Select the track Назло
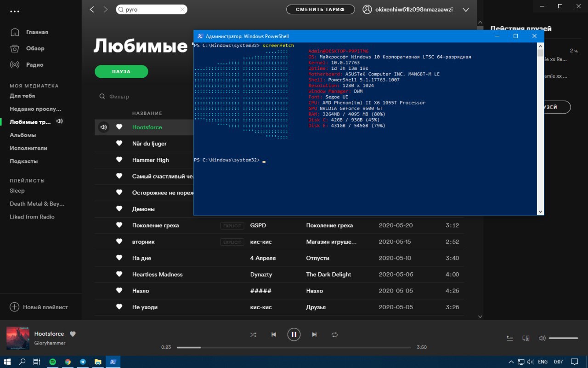The width and height of the screenshot is (588, 368). tap(141, 291)
